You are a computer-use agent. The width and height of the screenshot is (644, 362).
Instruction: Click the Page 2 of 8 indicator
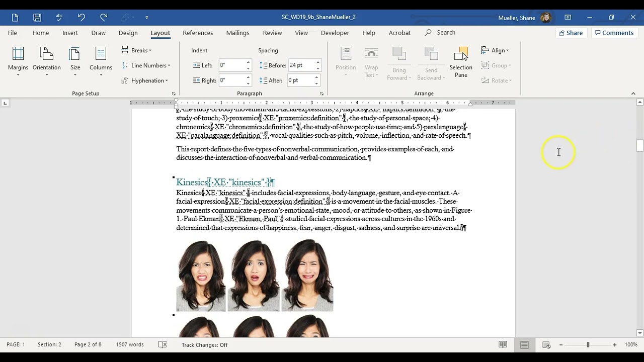point(88,345)
